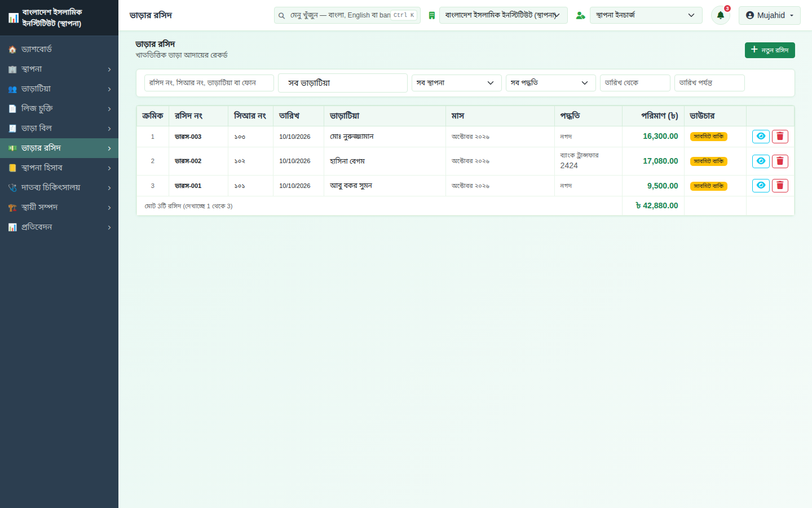
Task: Delete receipt ভারস-003
Action: (780, 137)
